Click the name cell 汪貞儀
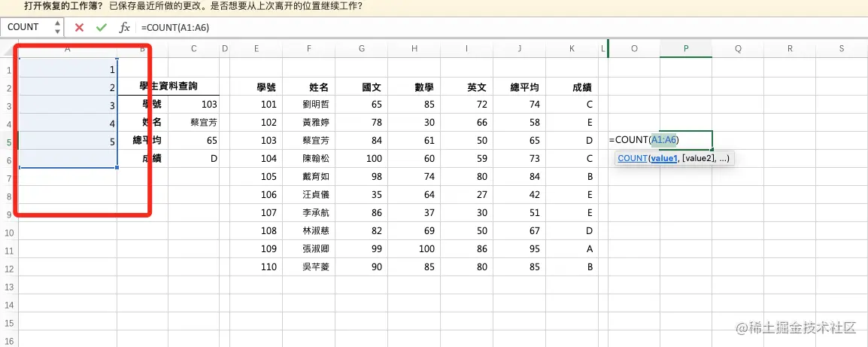Viewport: 868px width, 347px height. (x=309, y=194)
